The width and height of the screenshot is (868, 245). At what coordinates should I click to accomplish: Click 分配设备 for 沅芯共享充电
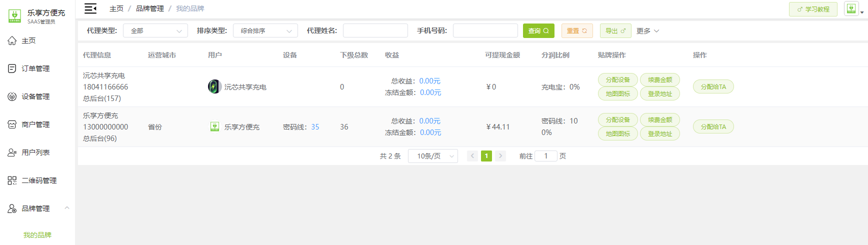pos(618,79)
